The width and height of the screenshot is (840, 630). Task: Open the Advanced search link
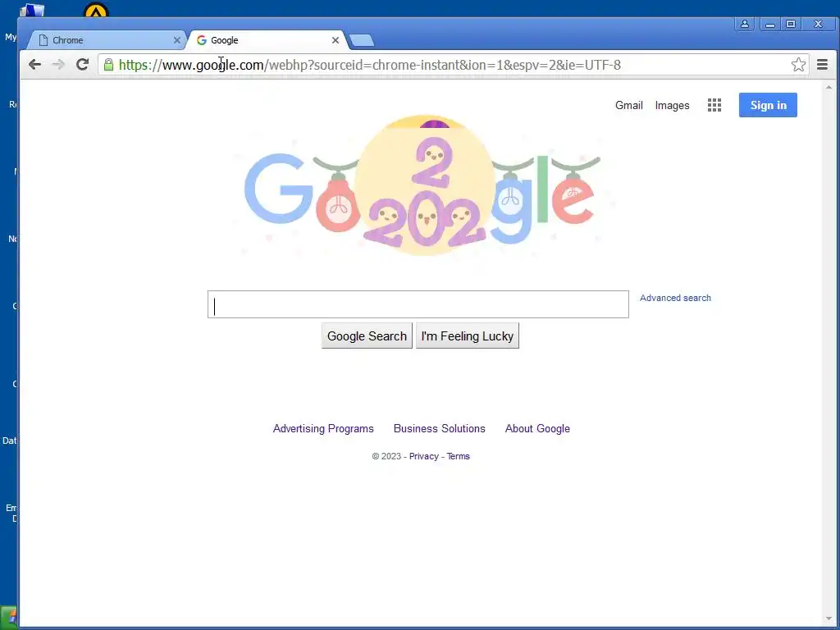675,298
